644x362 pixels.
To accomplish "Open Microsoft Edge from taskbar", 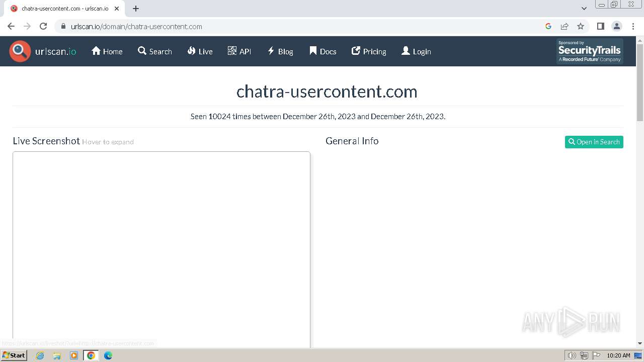I will coord(108,355).
